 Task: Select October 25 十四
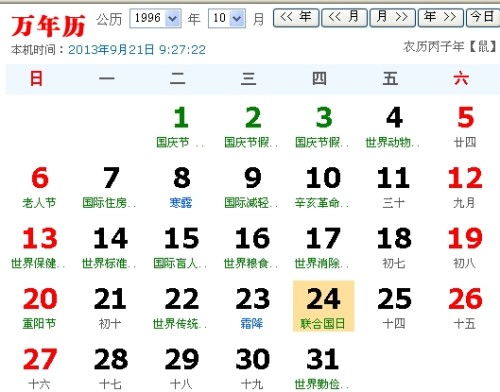point(394,308)
